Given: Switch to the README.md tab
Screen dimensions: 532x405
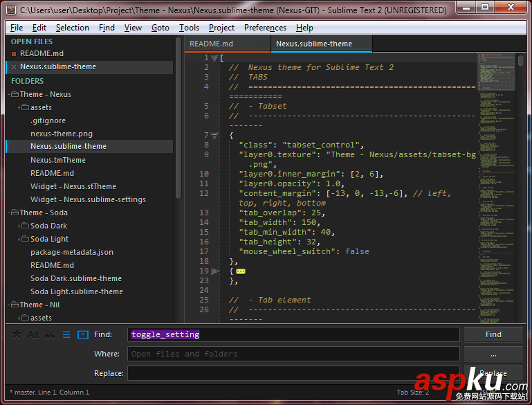Looking at the screenshot, I should 228,44.
